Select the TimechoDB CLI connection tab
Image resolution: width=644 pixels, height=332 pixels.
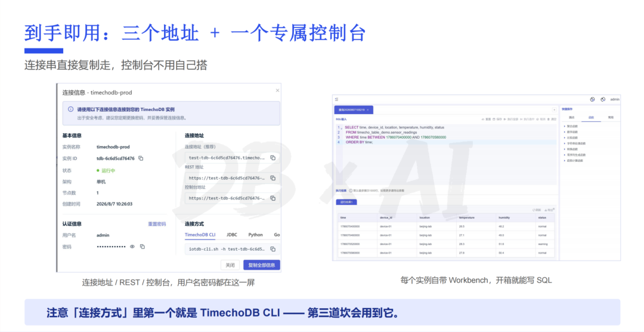pyautogui.click(x=200, y=235)
